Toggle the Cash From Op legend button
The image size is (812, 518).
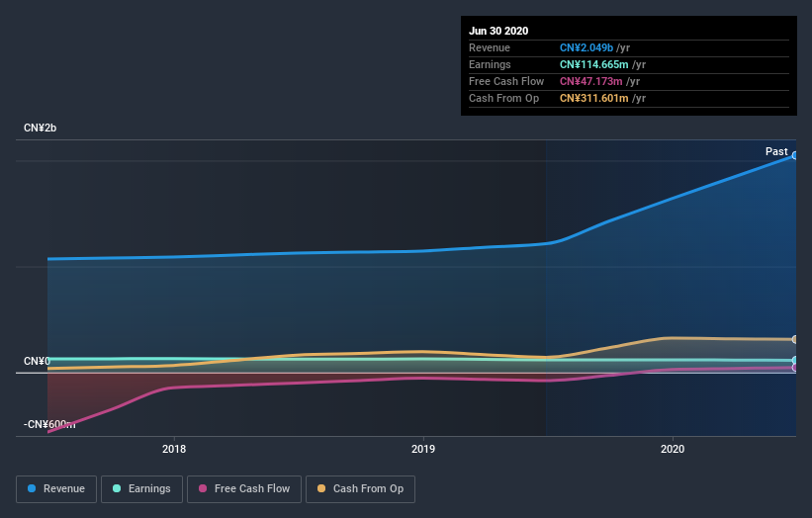[360, 489]
